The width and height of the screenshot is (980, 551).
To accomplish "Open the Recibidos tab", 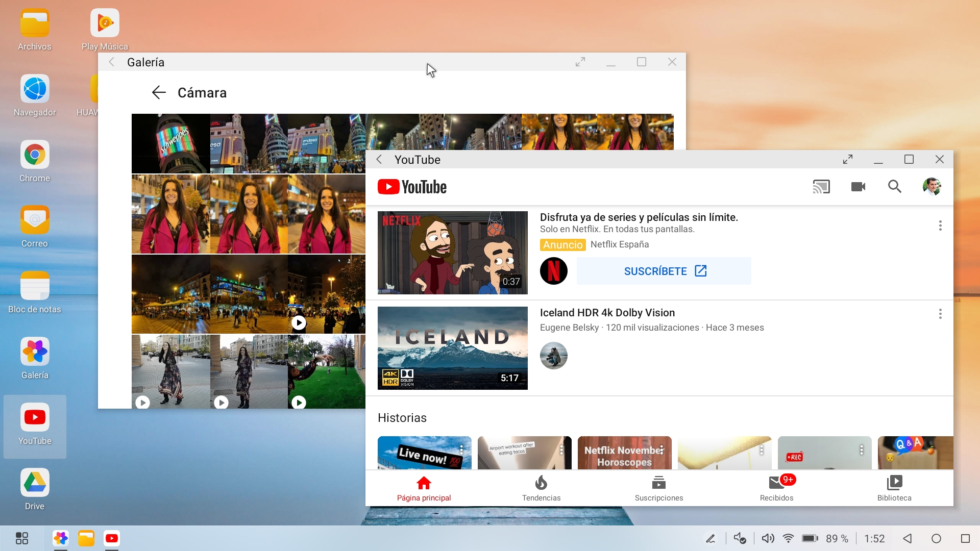I will click(x=777, y=489).
